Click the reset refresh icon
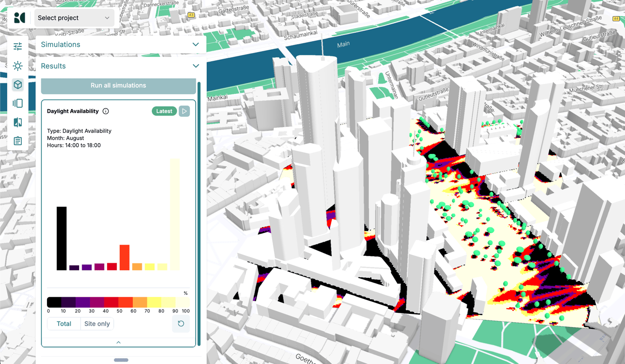This screenshot has width=625, height=364. coord(181,324)
